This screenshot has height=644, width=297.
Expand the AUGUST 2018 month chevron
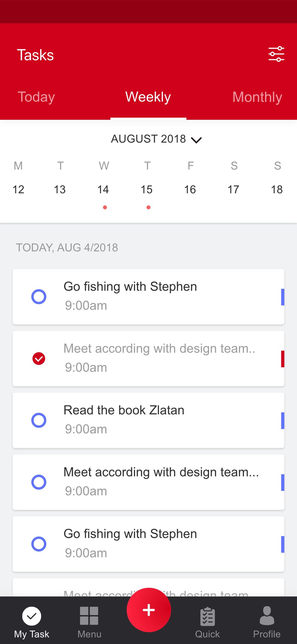pyautogui.click(x=196, y=140)
